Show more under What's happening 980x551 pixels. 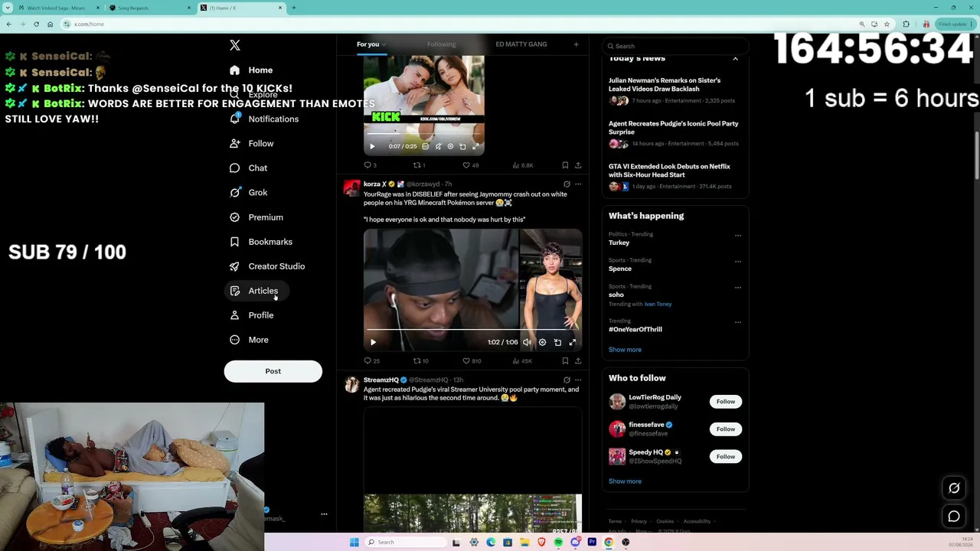click(625, 350)
